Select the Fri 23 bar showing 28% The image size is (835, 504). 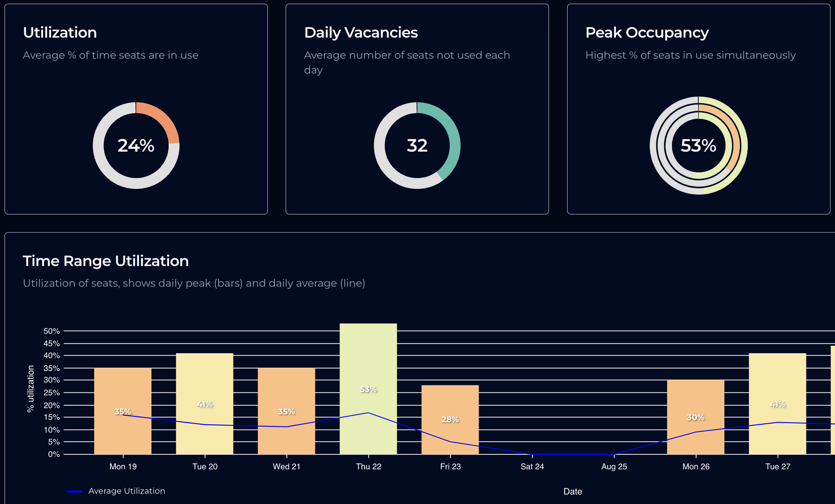(450, 420)
